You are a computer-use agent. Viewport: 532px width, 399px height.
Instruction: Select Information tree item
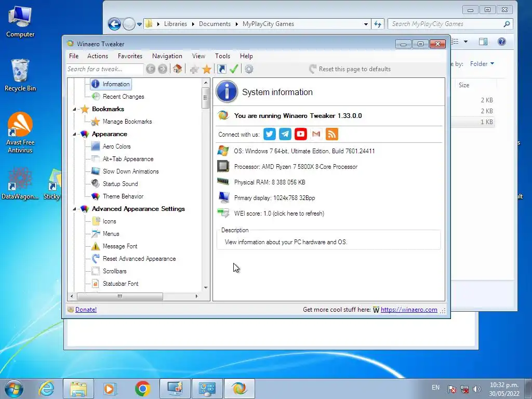coord(111,84)
